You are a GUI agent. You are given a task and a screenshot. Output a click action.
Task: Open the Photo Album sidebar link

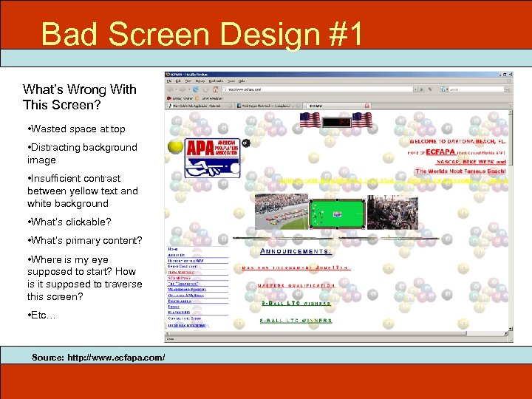click(180, 301)
